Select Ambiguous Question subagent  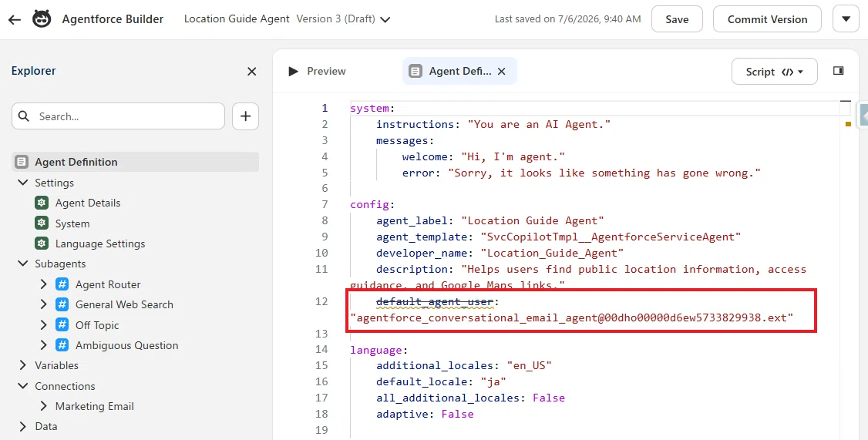click(x=126, y=345)
